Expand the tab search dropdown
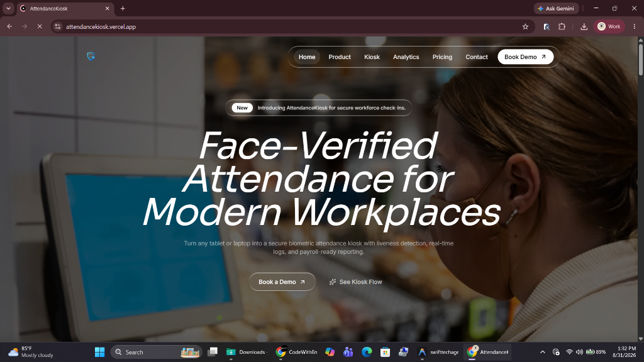644x362 pixels. (x=8, y=8)
